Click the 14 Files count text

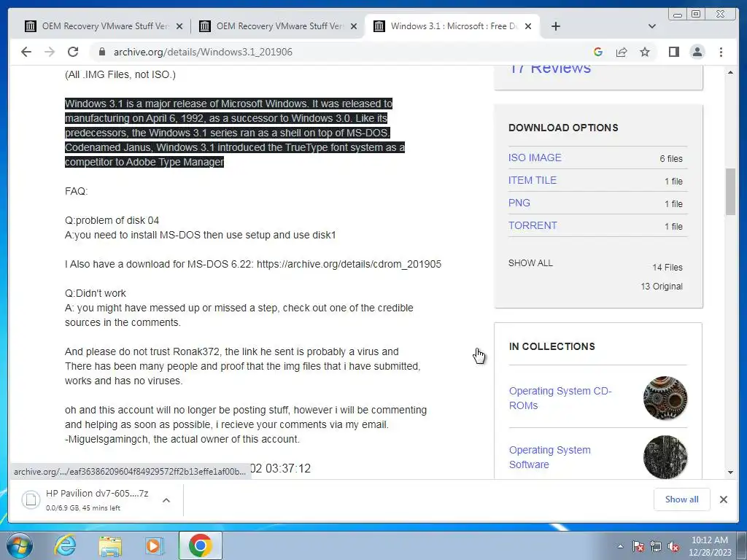(667, 268)
